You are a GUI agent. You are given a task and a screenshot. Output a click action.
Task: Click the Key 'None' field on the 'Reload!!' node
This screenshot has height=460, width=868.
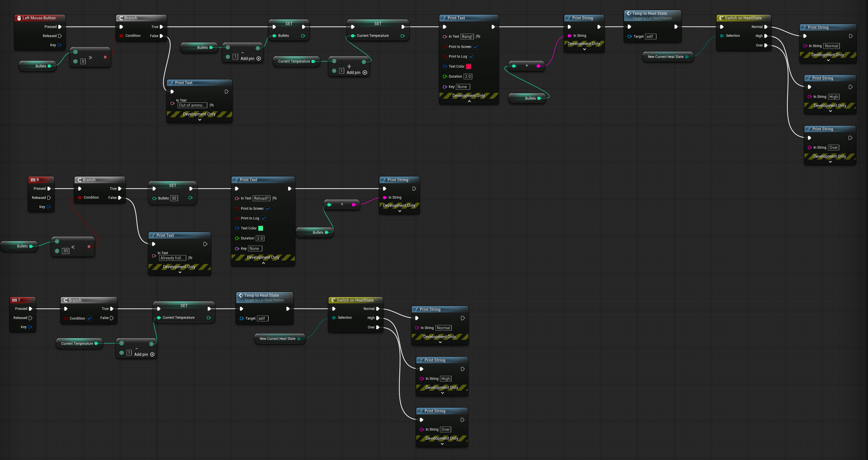[255, 249]
